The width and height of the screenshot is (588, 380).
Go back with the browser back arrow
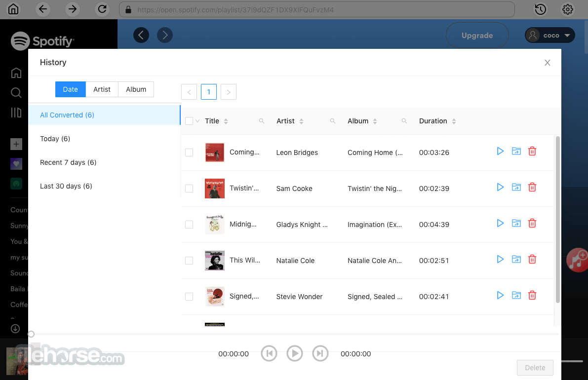click(43, 9)
